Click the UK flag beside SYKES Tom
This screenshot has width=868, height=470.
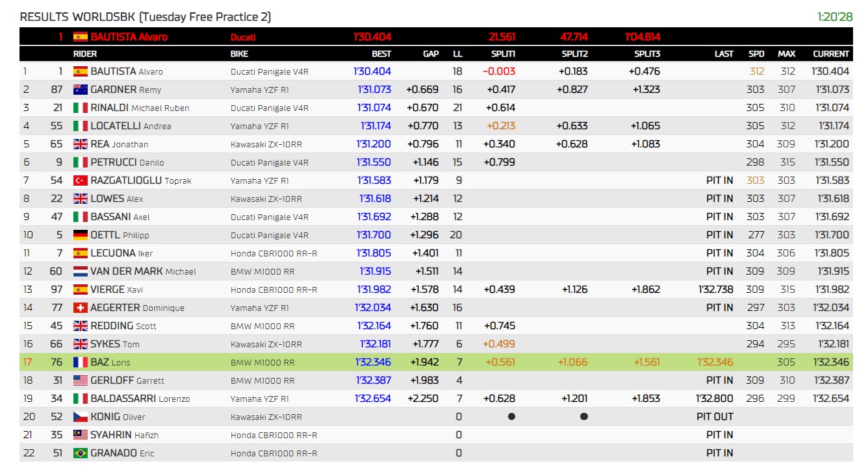click(81, 344)
